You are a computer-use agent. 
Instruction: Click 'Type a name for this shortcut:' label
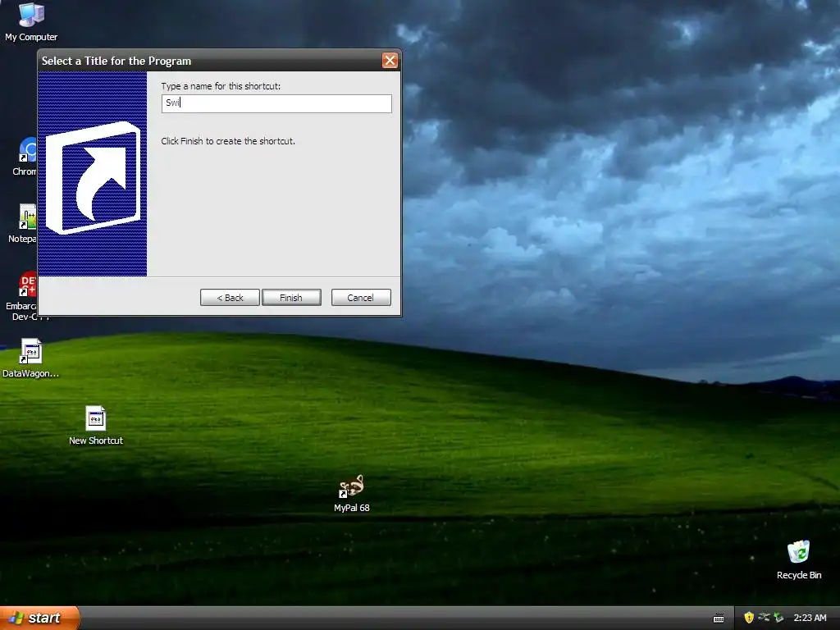tap(221, 85)
